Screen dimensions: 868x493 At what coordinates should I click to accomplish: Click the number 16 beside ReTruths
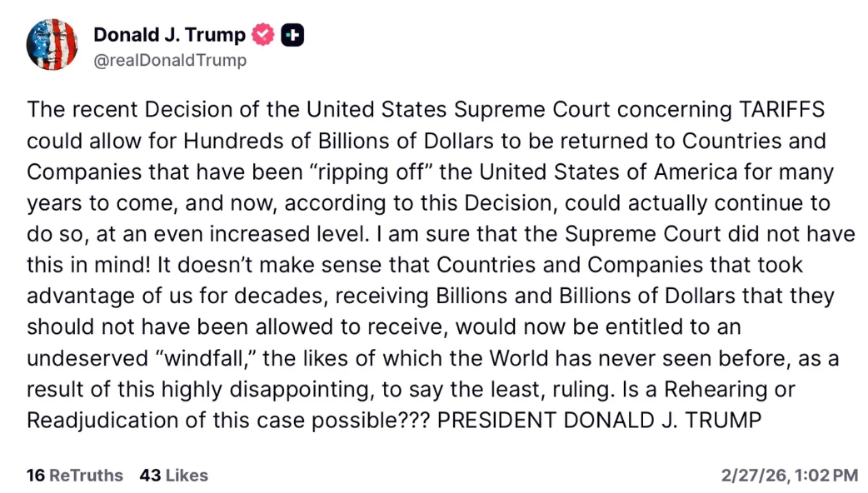tap(36, 476)
